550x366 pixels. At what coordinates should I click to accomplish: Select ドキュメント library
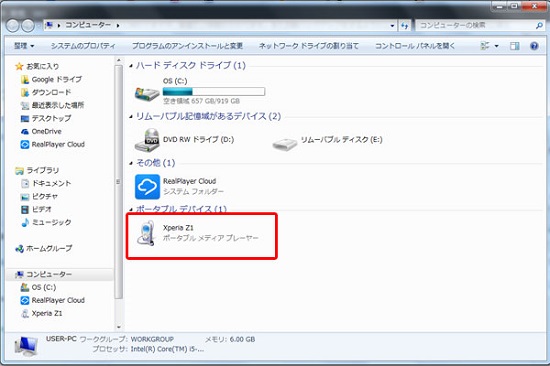46,183
